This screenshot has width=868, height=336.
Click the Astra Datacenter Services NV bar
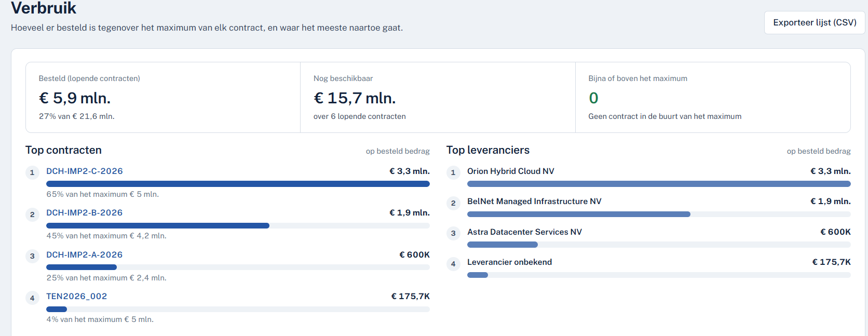tap(659, 245)
